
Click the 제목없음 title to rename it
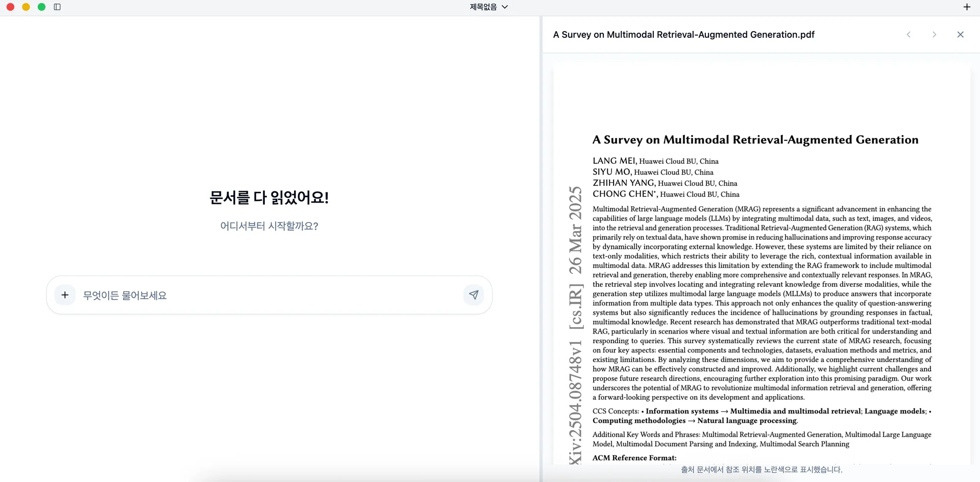tap(483, 7)
